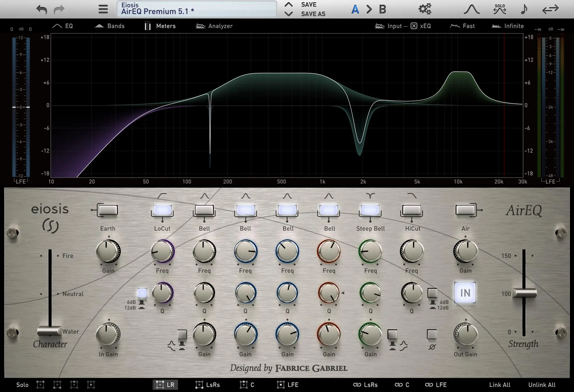Image resolution: width=574 pixels, height=392 pixels.
Task: Select next preset with down chevron
Action: click(288, 14)
